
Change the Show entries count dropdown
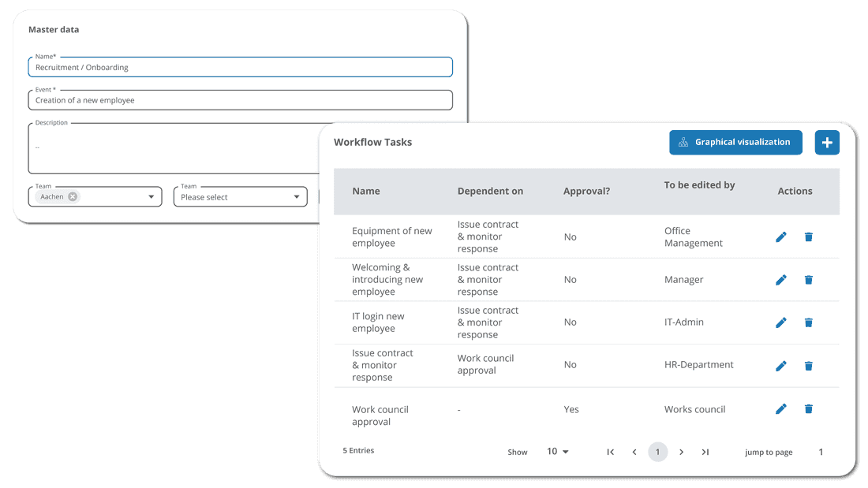pyautogui.click(x=558, y=452)
